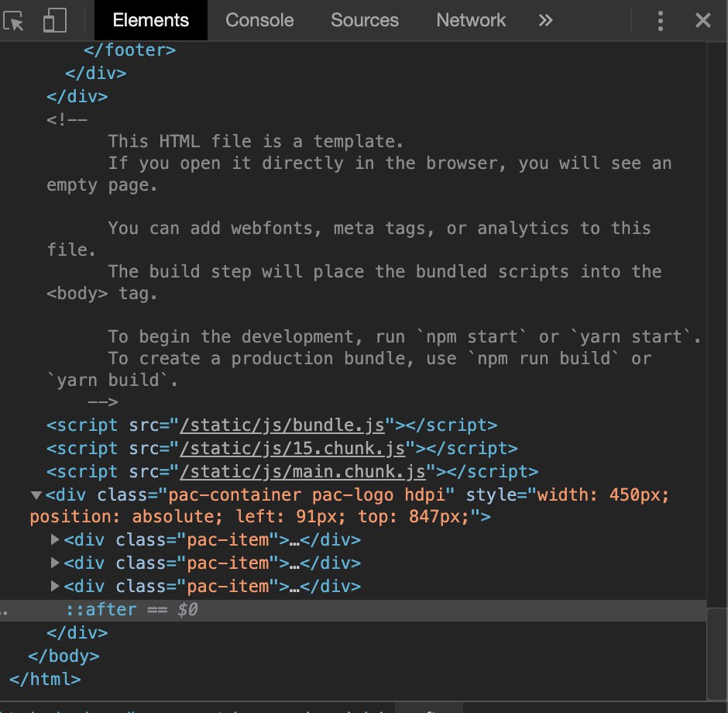Open the /static/js/15.chunk.js link

[x=293, y=448]
